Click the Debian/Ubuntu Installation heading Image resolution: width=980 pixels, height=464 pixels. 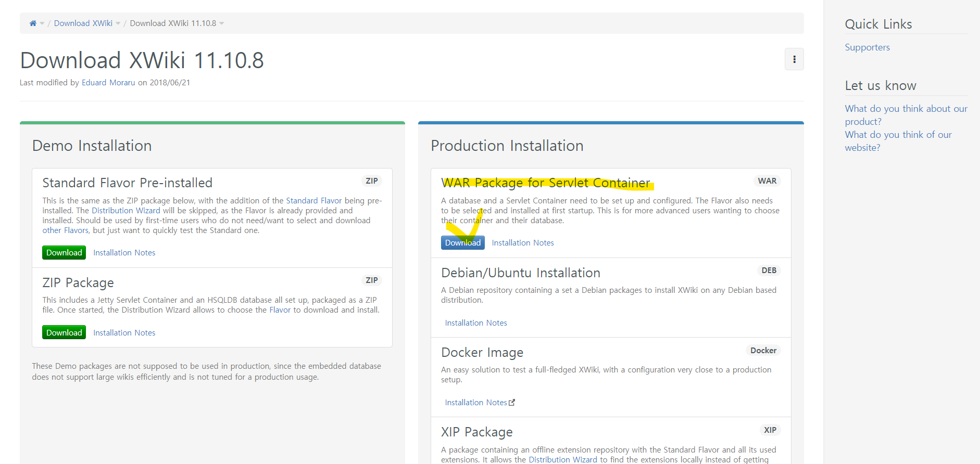click(x=521, y=273)
